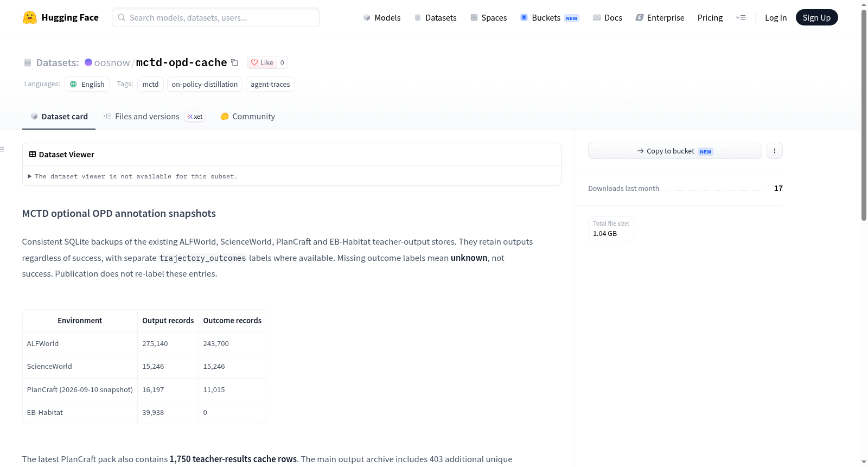This screenshot has height=467, width=868.
Task: Click the 16,197 output records value
Action: tap(153, 390)
